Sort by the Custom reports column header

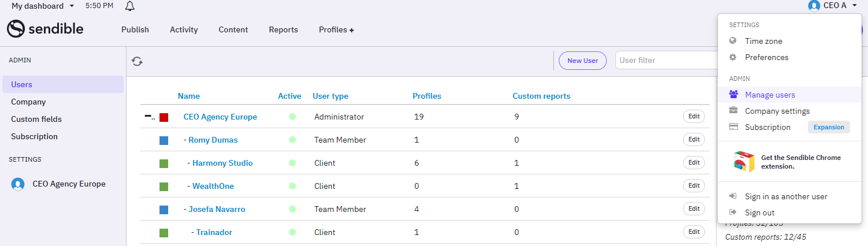(x=541, y=96)
